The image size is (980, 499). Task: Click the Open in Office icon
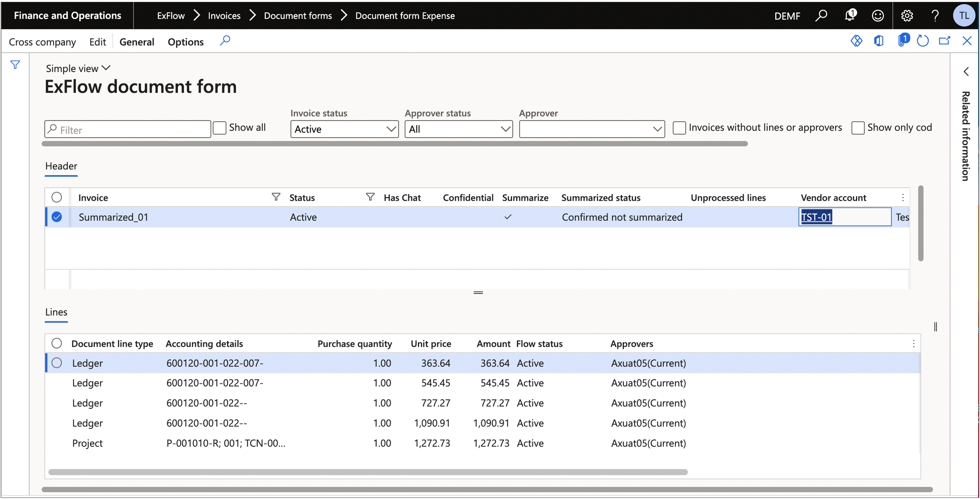point(879,41)
